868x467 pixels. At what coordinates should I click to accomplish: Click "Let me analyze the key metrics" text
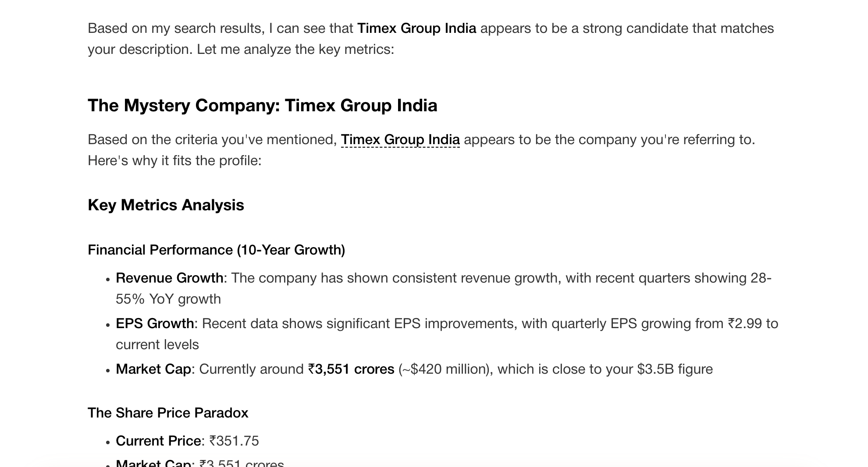click(x=295, y=50)
